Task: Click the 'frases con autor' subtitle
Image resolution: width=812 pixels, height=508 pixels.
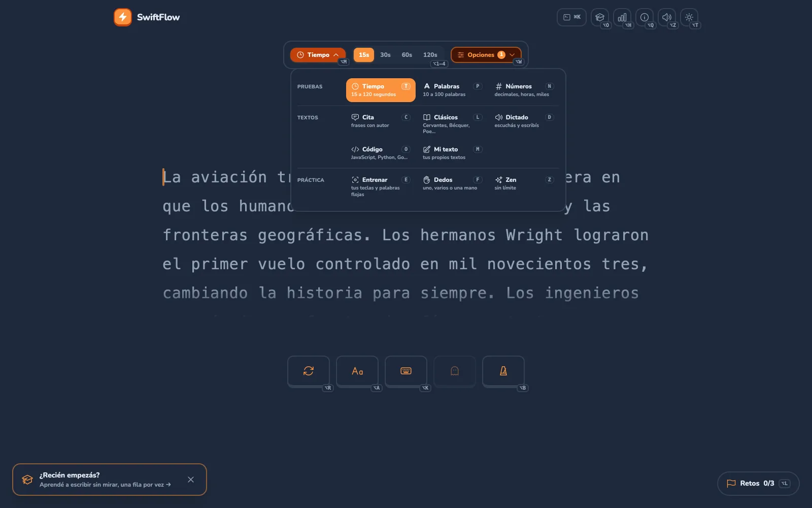Action: click(370, 125)
